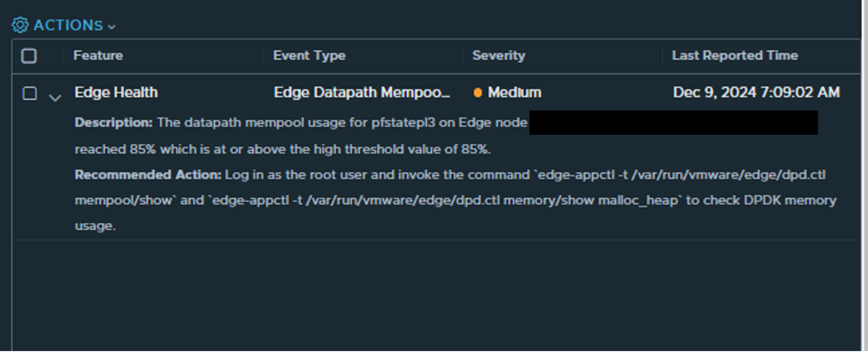Click the redacted Edge node name box

pyautogui.click(x=673, y=122)
